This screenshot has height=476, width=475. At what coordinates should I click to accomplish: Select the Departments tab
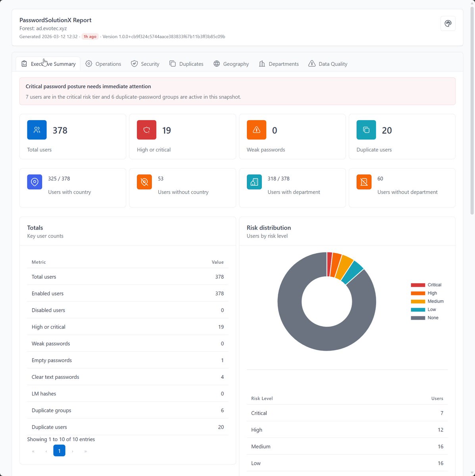click(279, 64)
